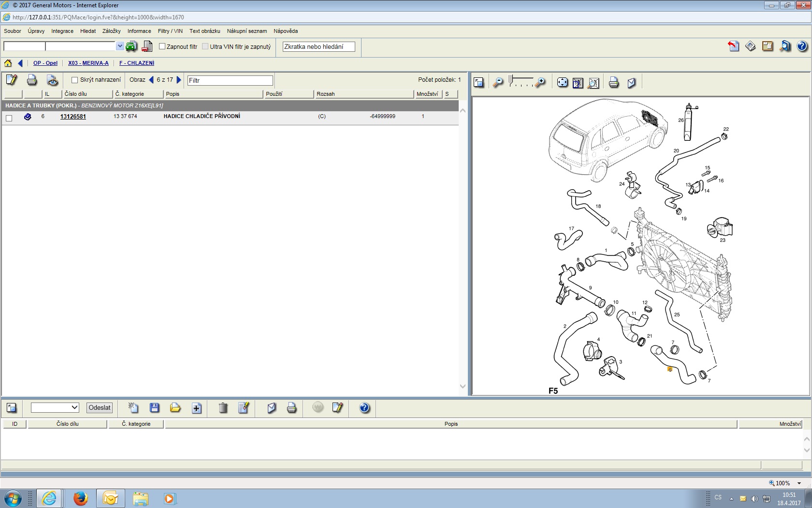Screen dimensions: 812x508
Task: Create a new shopping list
Action: (133, 408)
